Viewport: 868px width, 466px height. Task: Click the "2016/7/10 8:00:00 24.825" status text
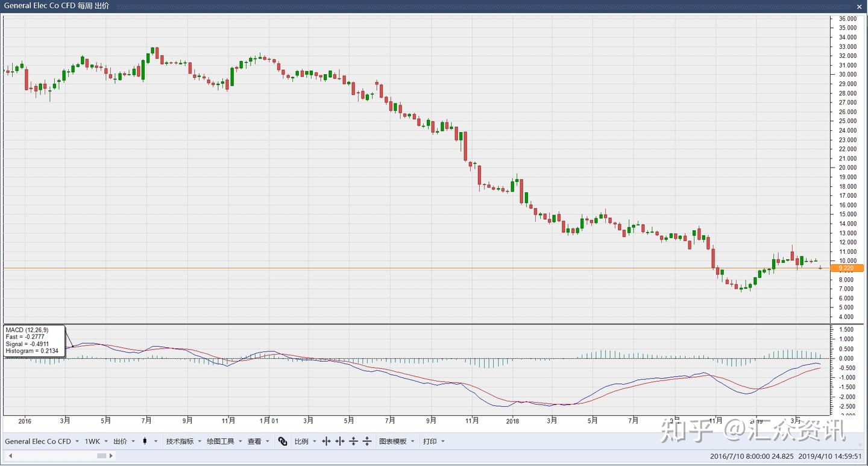pyautogui.click(x=752, y=456)
